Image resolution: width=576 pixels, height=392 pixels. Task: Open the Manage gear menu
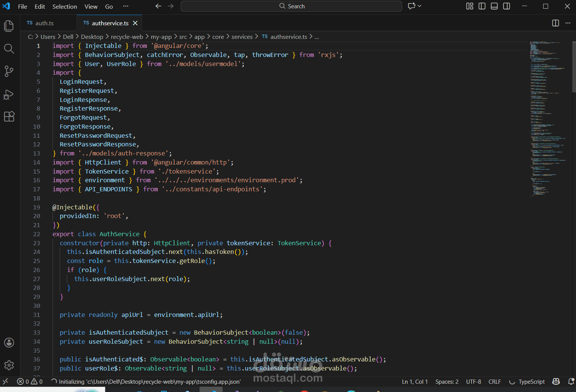tap(9, 365)
